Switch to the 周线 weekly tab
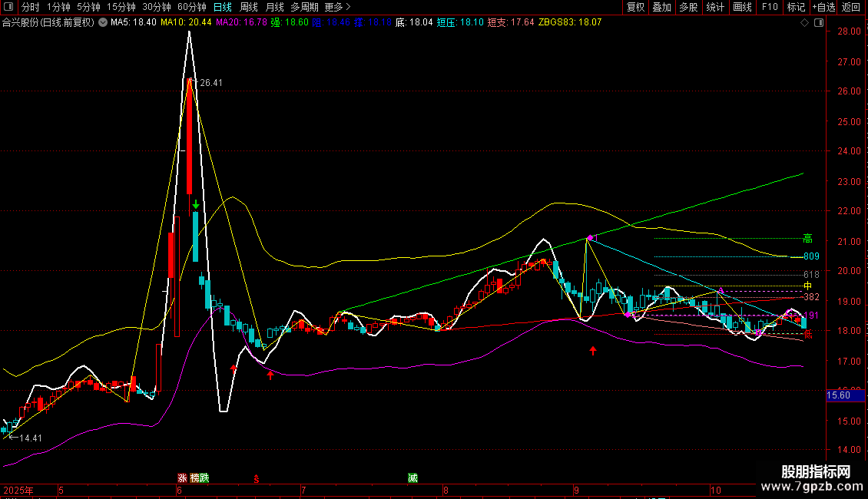Viewport: 868px width, 499px height. (249, 7)
